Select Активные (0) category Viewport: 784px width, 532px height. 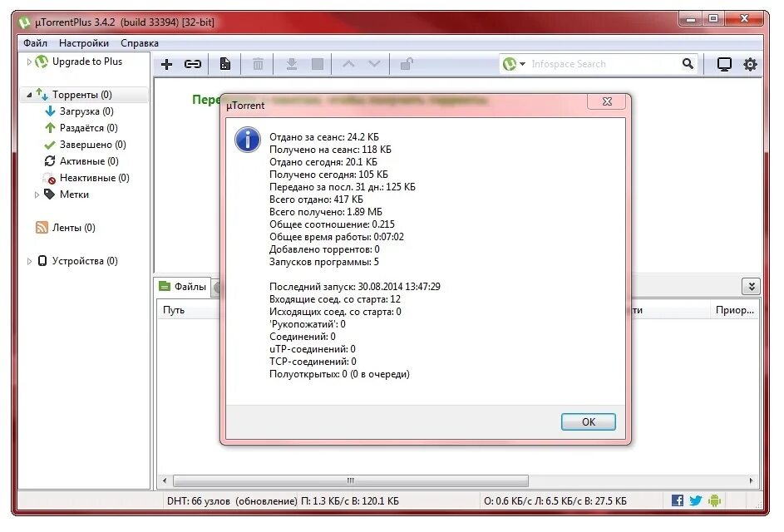tap(89, 161)
